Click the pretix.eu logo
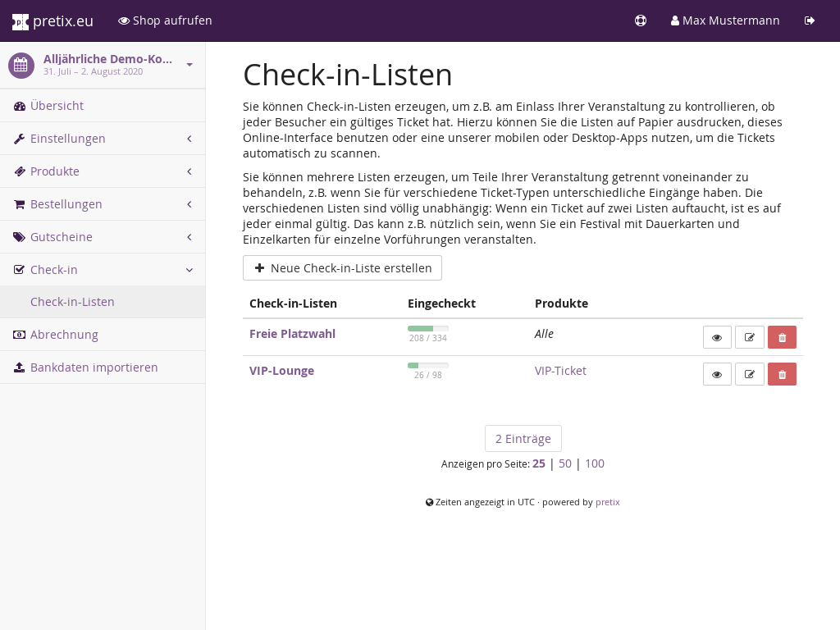 [53, 21]
